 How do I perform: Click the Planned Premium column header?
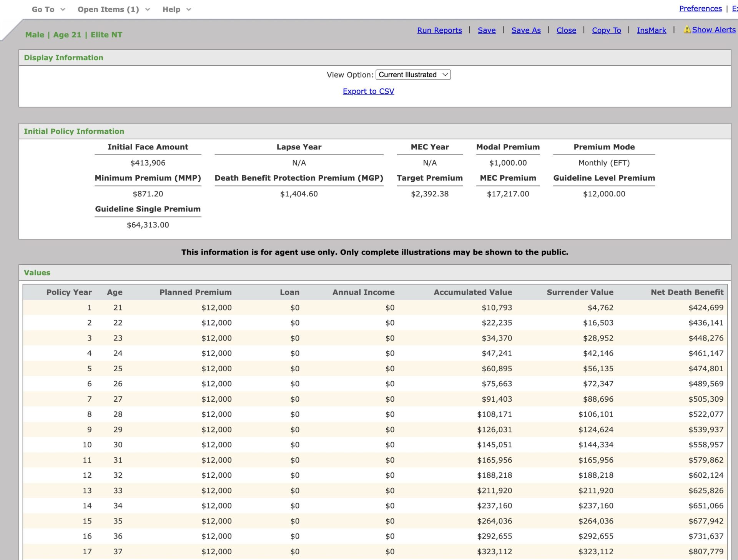[x=195, y=292]
